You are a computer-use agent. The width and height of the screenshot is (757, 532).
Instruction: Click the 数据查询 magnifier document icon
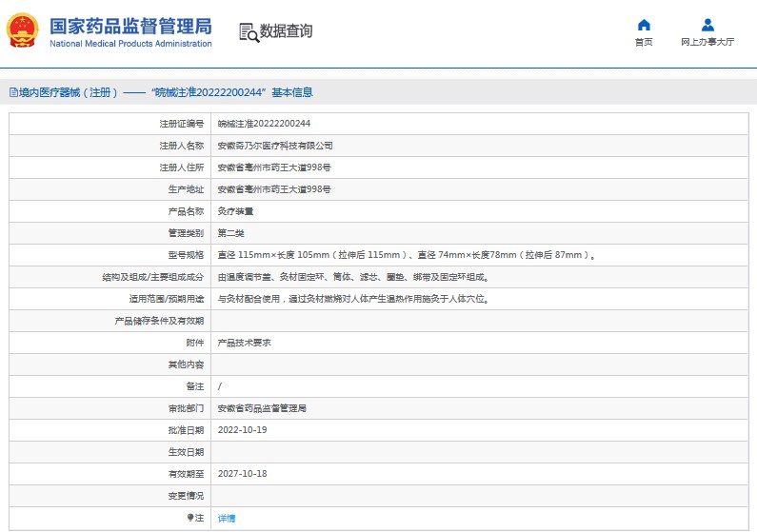click(x=249, y=31)
